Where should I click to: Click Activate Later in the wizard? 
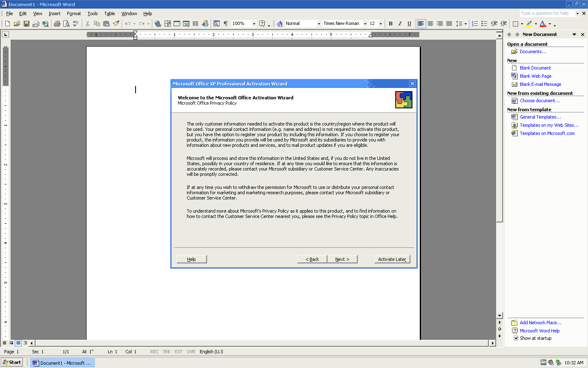[x=392, y=259]
